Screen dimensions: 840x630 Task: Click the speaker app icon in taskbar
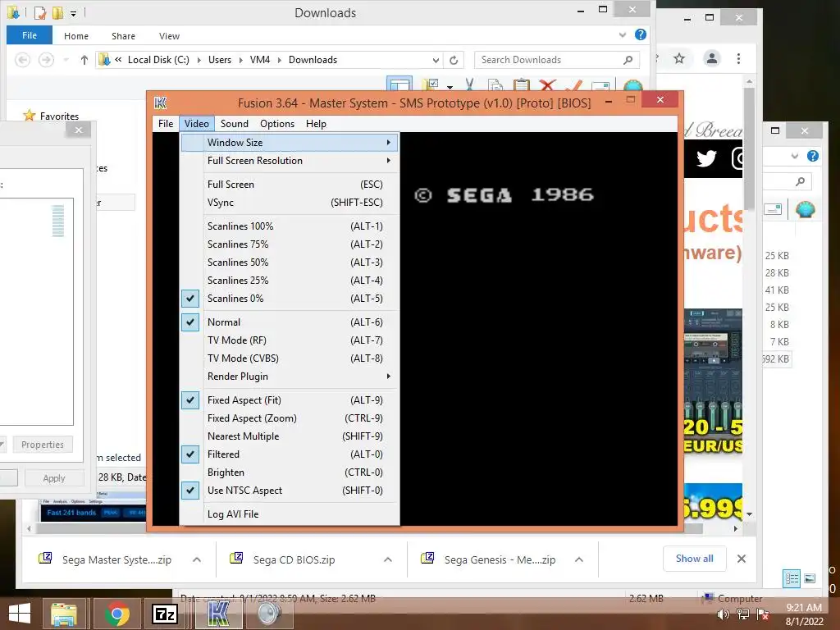click(269, 614)
